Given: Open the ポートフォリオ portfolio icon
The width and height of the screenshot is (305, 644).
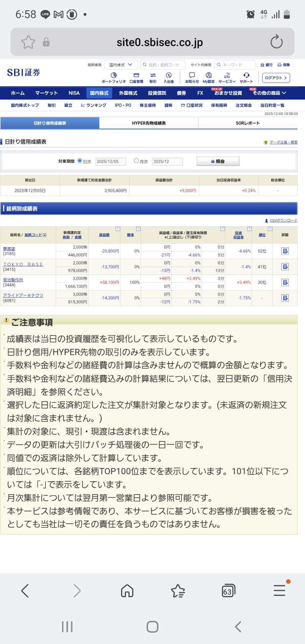Looking at the screenshot, I should [x=113, y=76].
